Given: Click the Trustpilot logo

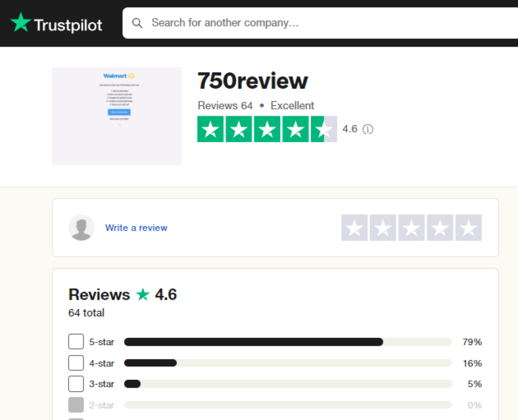Looking at the screenshot, I should click(56, 23).
